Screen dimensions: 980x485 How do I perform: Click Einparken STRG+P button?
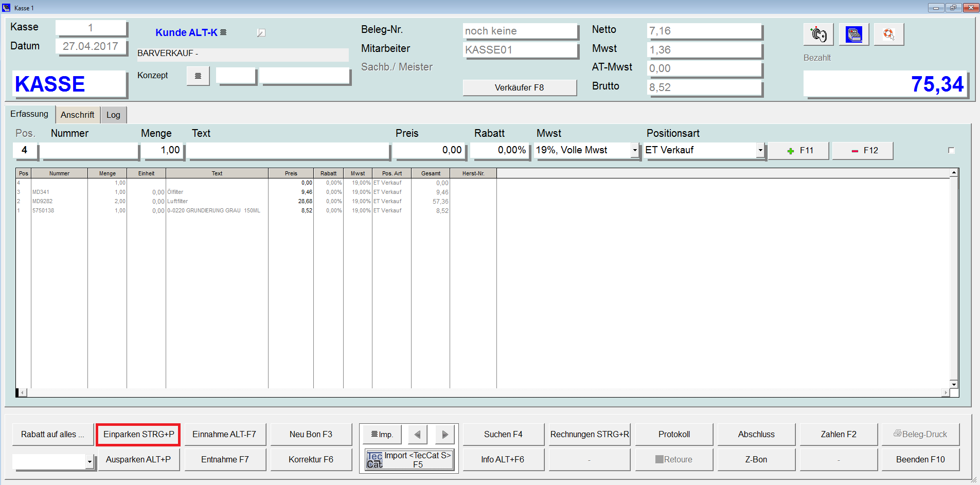[x=138, y=435]
